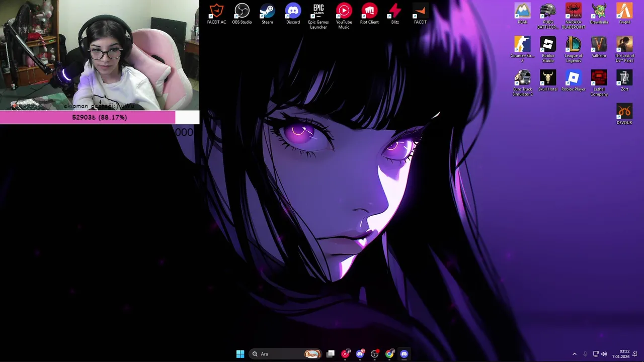This screenshot has width=644, height=362.
Task: Switch to OBS Studio in the taskbar
Action: point(374,354)
